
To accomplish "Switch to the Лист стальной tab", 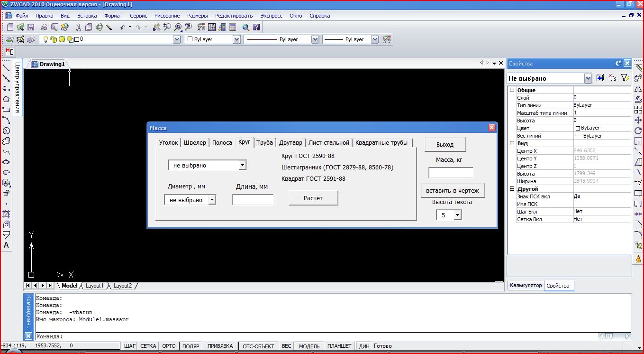I will click(x=329, y=142).
